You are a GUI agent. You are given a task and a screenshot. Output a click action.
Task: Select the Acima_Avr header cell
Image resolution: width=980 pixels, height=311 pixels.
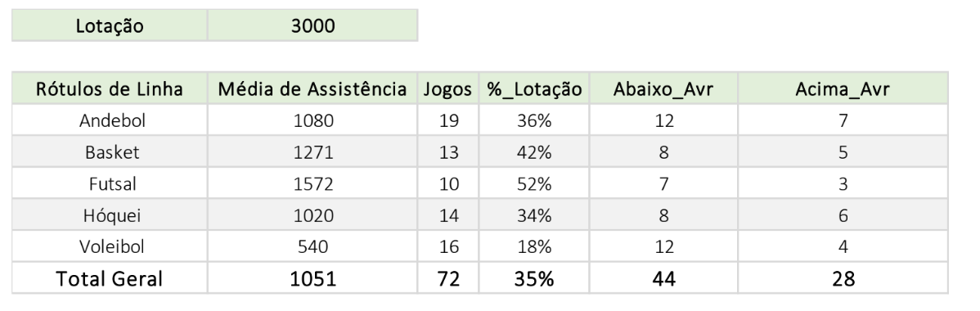[843, 89]
